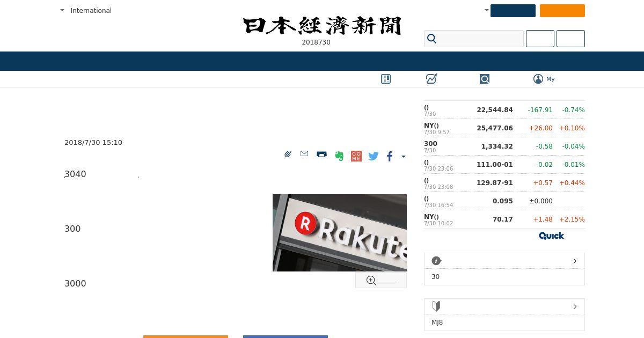Open the chart arrow icon in the toolbar
The image size is (644, 338).
click(x=431, y=79)
